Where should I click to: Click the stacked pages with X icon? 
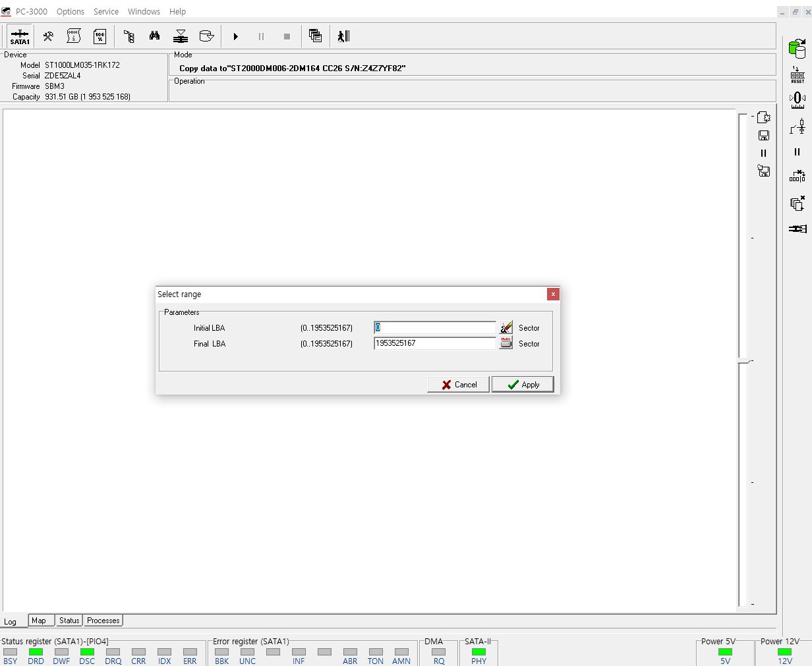point(797,203)
